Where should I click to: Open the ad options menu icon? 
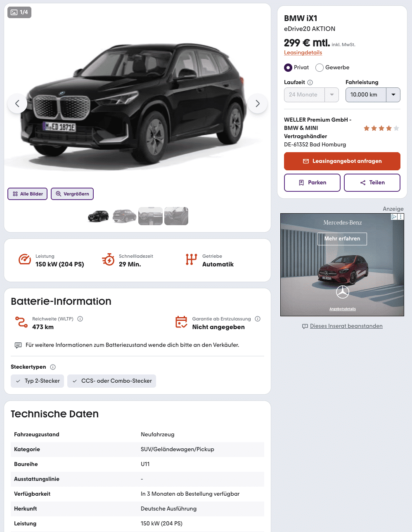[x=400, y=217]
